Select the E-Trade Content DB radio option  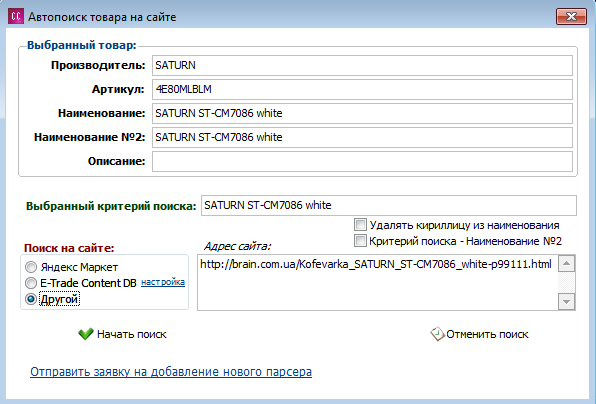31,283
